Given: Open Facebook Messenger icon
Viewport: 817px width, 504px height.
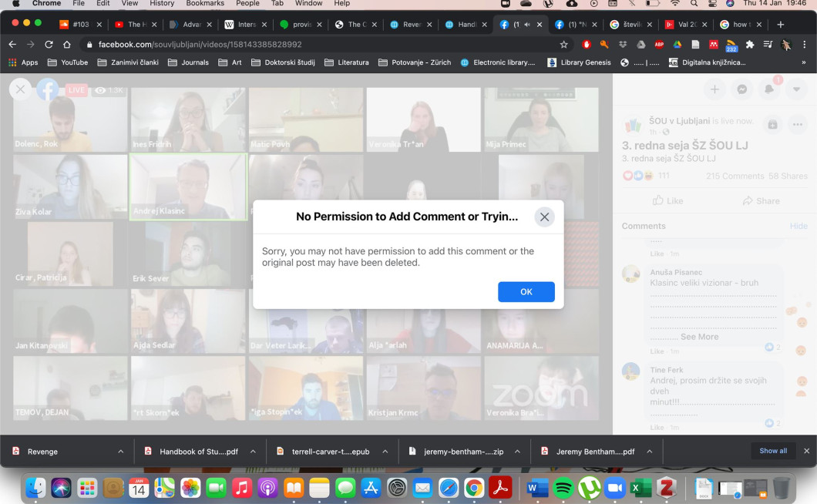Looking at the screenshot, I should pyautogui.click(x=741, y=89).
